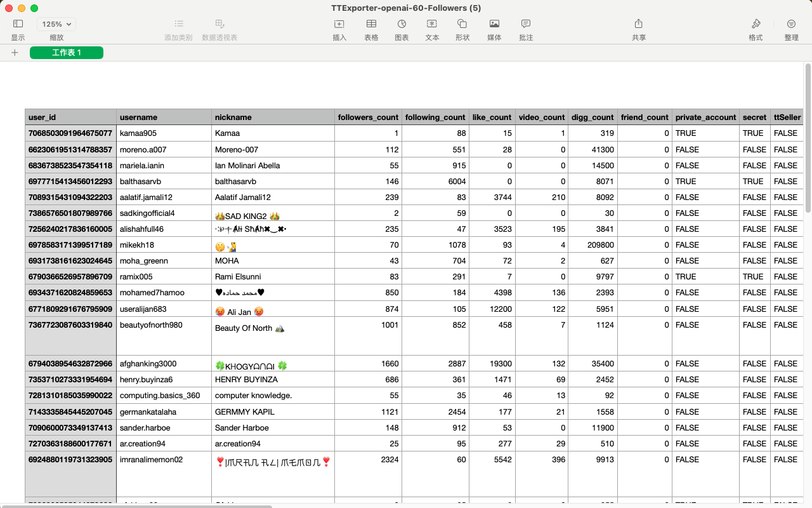Add a 批注 comment
This screenshot has height=508, width=812.
(526, 24)
